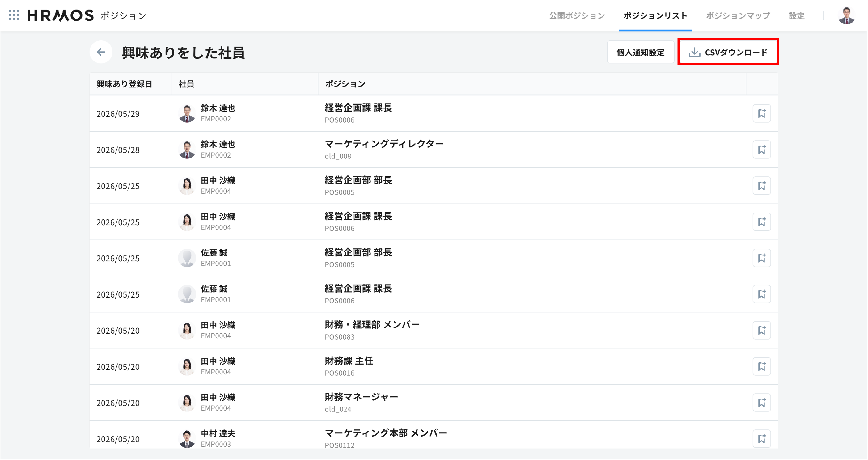
Task: Click bookmark icon for 財務・経理部 メンバー row
Action: [761, 331]
